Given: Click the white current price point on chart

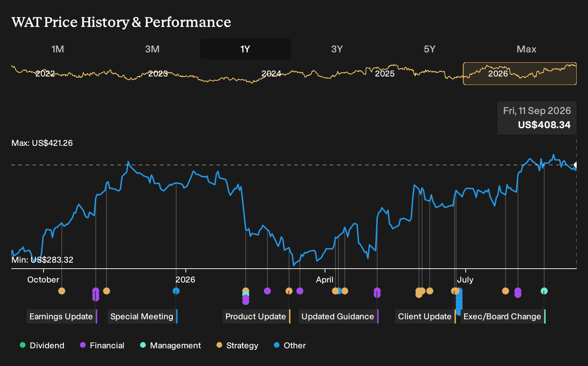Looking at the screenshot, I should click(576, 165).
